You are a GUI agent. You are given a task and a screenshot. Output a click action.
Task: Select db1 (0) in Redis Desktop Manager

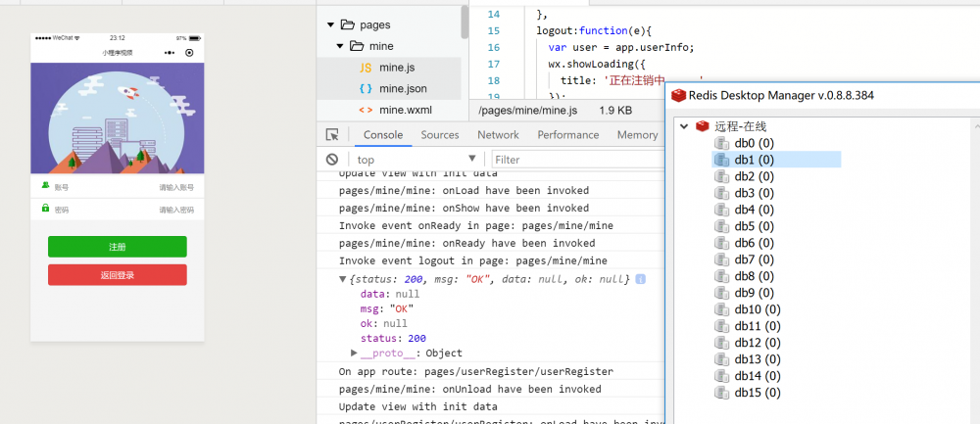point(754,160)
